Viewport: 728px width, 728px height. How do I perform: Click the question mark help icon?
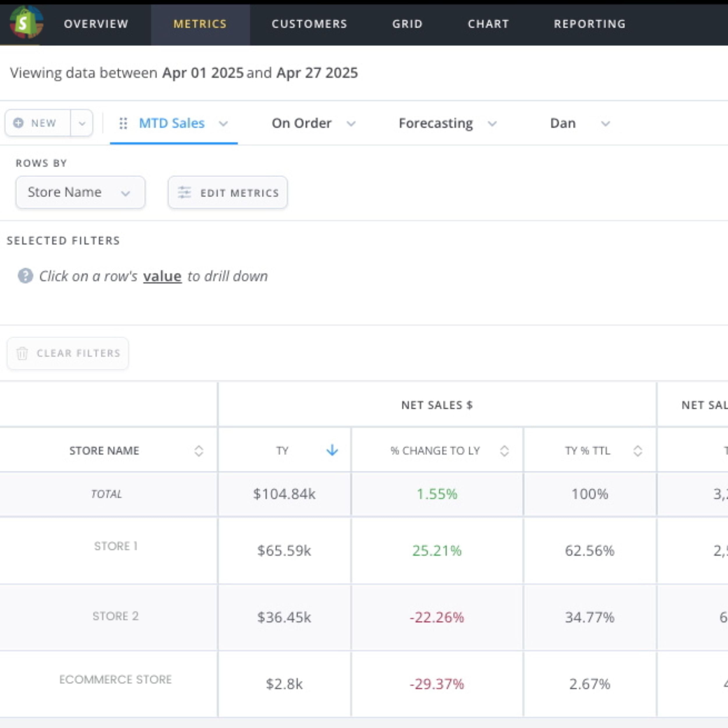(x=25, y=276)
